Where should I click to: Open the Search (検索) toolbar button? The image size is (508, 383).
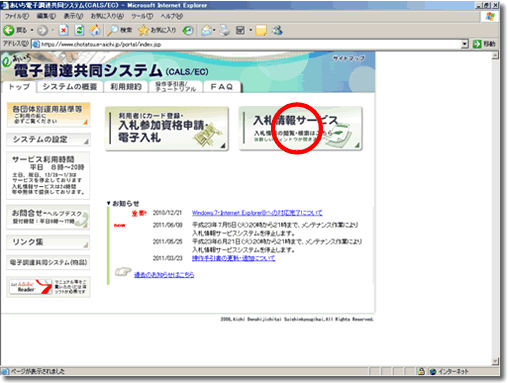coord(119,30)
